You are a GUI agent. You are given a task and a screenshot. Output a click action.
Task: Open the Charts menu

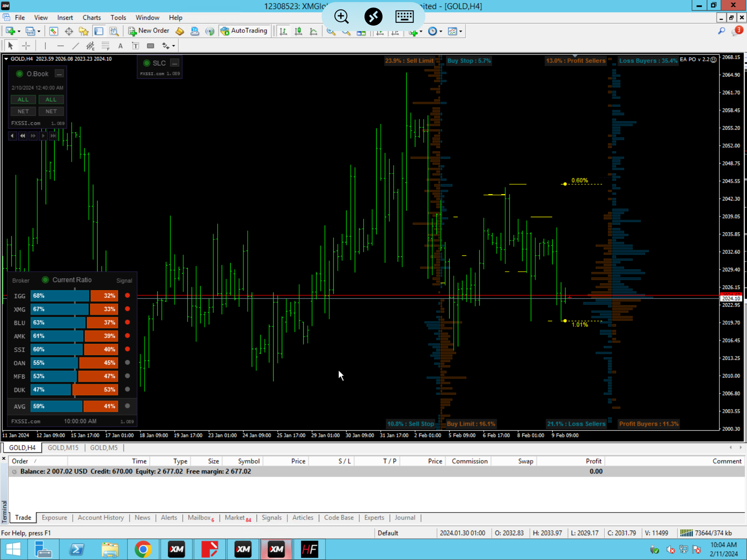[x=92, y=17]
